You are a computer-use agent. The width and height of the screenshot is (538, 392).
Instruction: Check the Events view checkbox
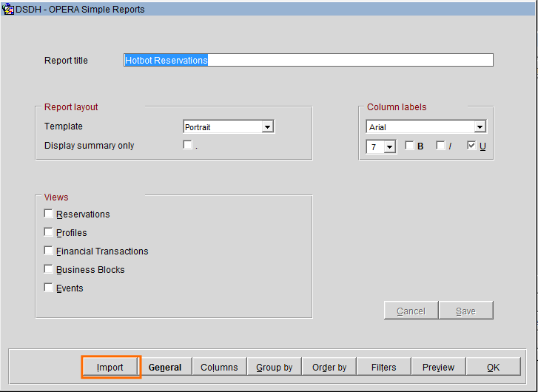48,288
